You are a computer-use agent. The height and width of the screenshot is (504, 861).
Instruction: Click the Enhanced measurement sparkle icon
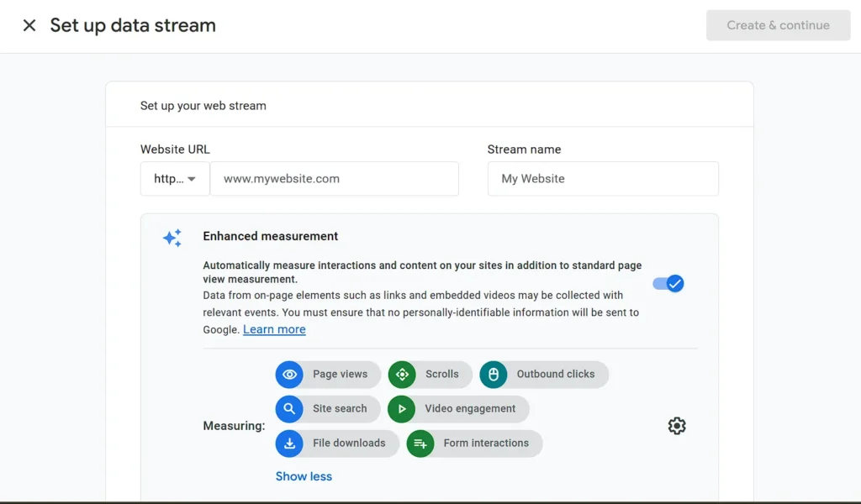coord(172,238)
